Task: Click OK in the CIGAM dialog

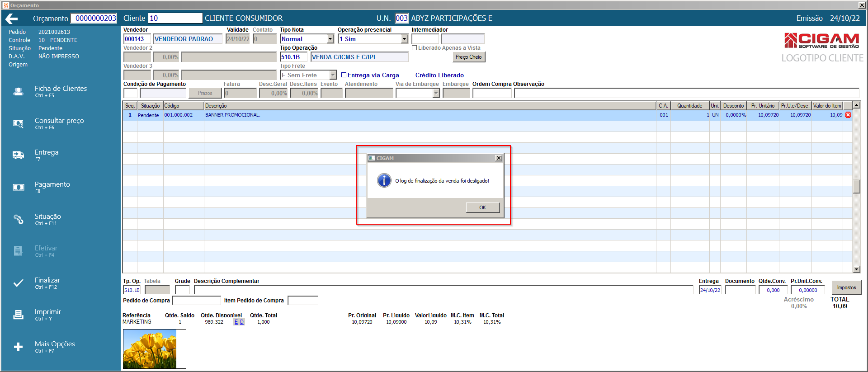Action: tap(483, 207)
